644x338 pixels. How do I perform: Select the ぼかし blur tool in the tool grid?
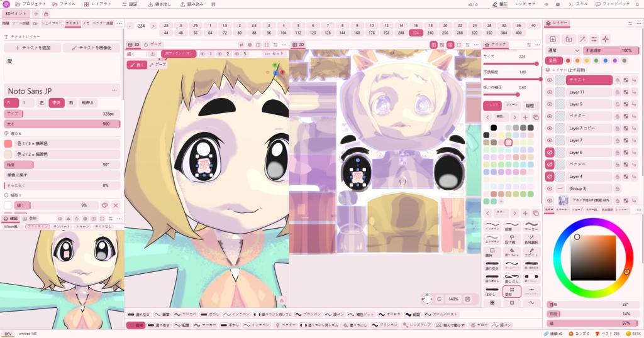click(492, 292)
